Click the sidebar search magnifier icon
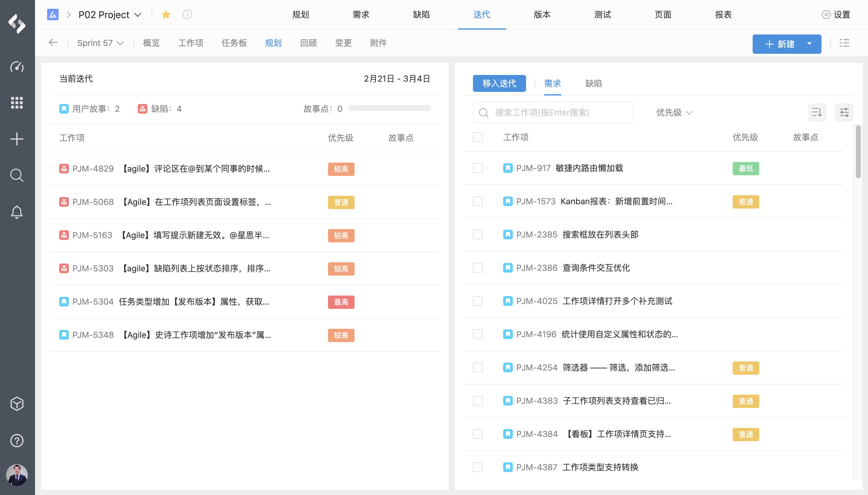The width and height of the screenshot is (868, 495). [17, 175]
